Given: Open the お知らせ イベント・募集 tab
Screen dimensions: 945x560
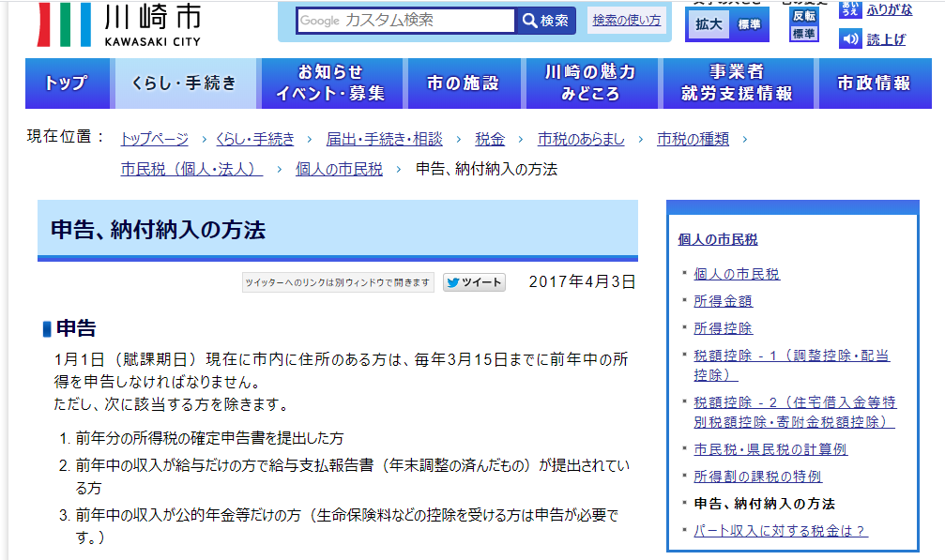Looking at the screenshot, I should pos(331,83).
